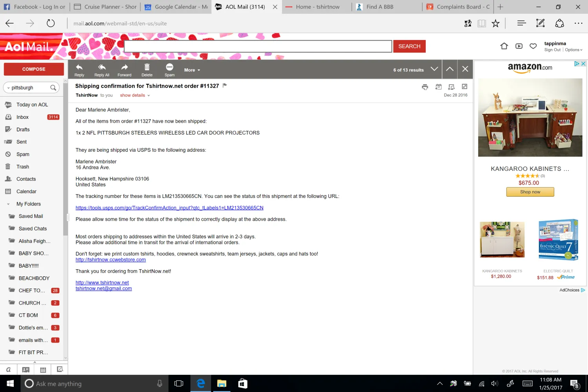The height and width of the screenshot is (392, 588).
Task: Open Today on AOL
Action: 32,105
